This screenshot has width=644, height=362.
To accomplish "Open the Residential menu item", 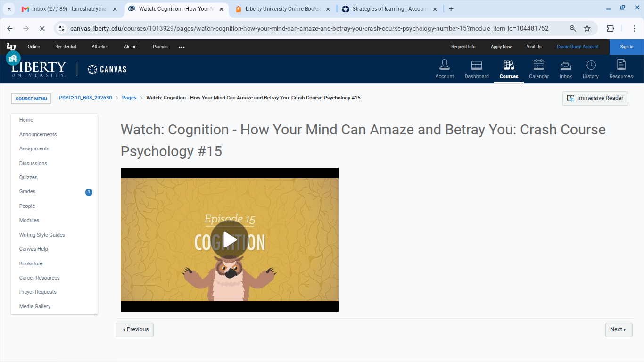I will coord(66,47).
